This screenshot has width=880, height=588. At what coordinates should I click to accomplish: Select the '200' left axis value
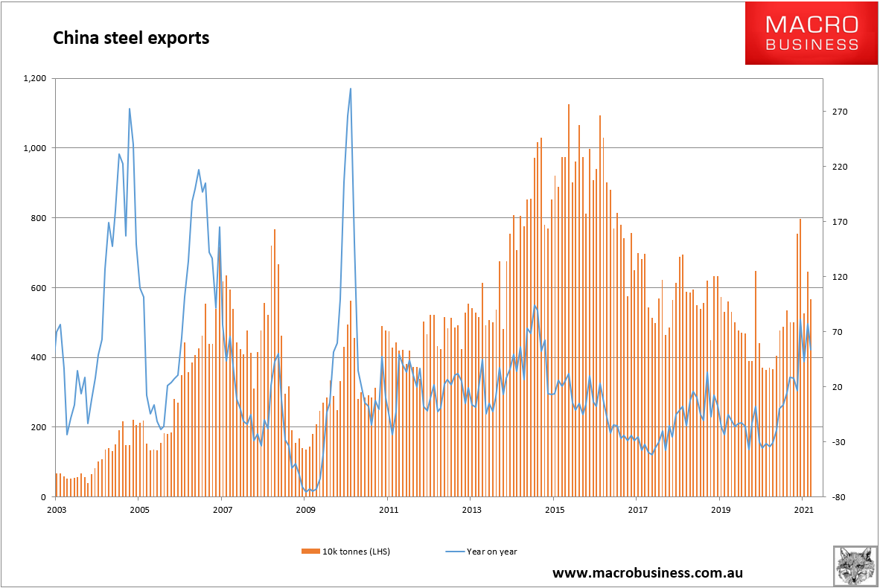tap(39, 427)
